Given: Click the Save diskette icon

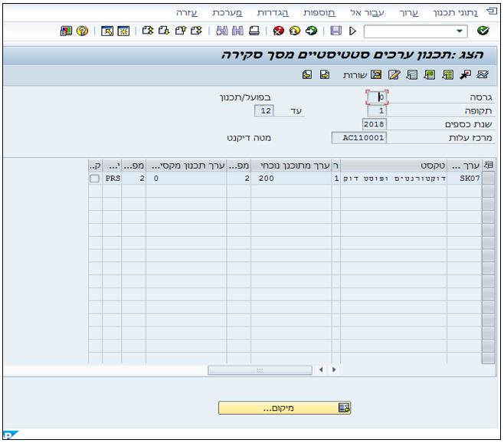Looking at the screenshot, I should click(x=336, y=31).
